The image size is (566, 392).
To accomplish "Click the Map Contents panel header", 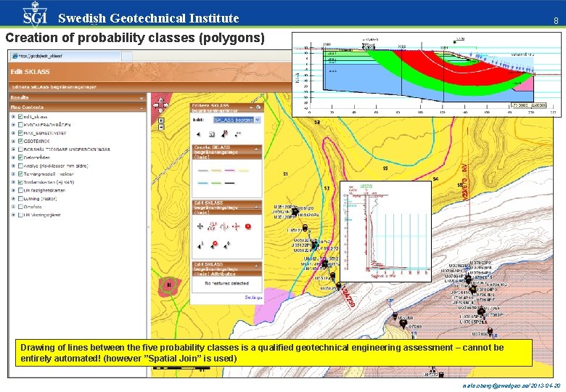I will 77,107.
